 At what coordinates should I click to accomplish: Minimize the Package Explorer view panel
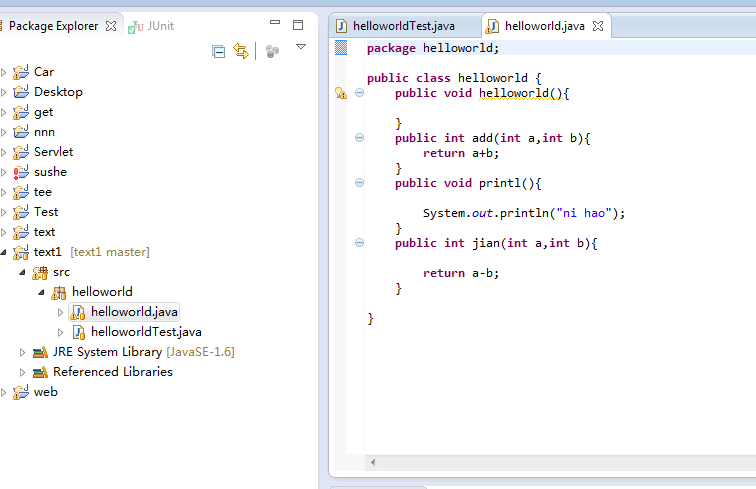[275, 22]
